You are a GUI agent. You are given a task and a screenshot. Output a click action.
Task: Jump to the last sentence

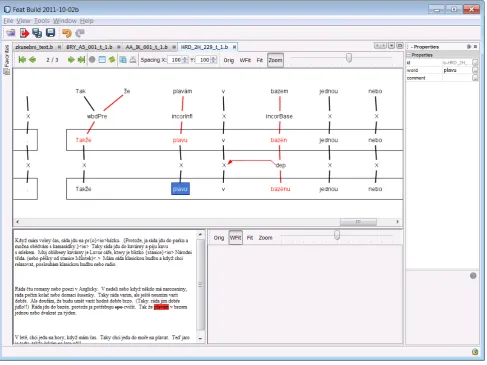pos(81,60)
